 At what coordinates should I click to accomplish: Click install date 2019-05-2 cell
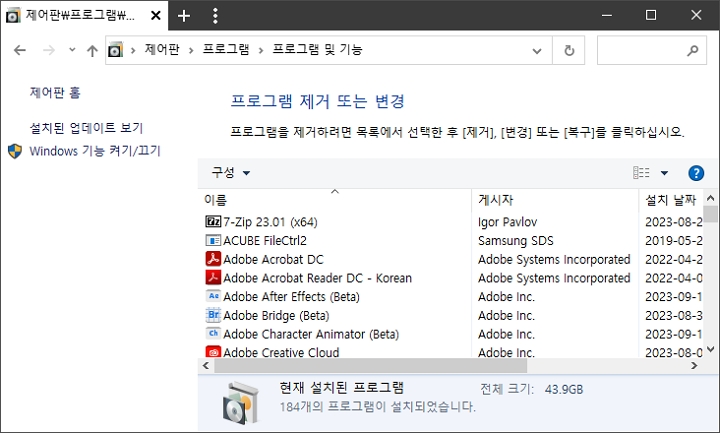(674, 241)
